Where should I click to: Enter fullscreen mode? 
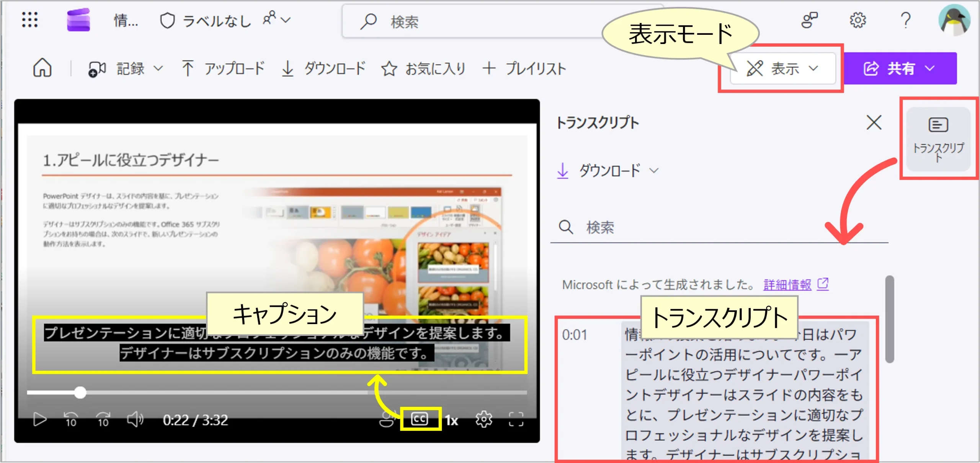tap(516, 420)
